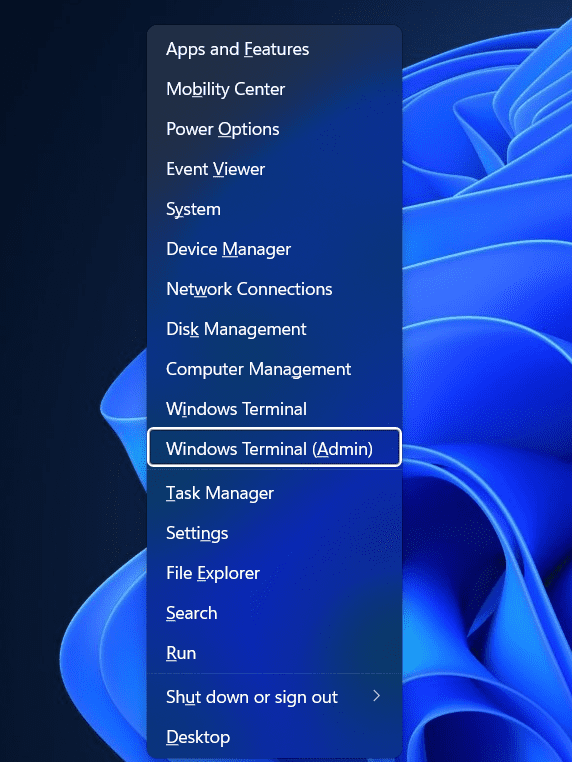
Task: Launch File Explorer
Action: point(275,573)
